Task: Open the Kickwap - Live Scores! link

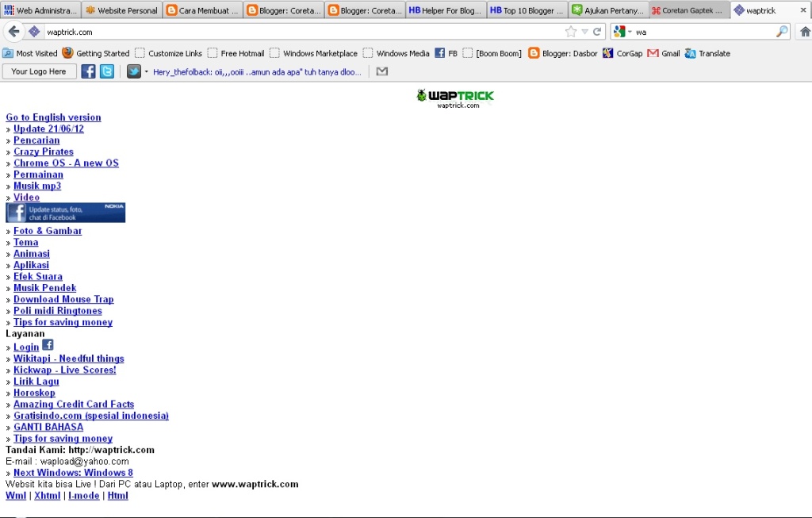Action: point(65,370)
